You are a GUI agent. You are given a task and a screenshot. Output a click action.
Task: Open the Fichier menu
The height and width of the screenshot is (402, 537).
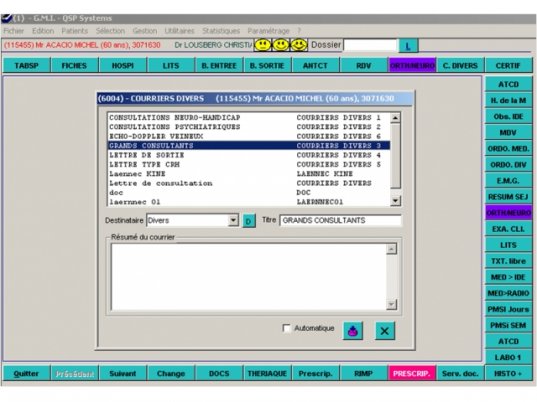click(x=14, y=31)
